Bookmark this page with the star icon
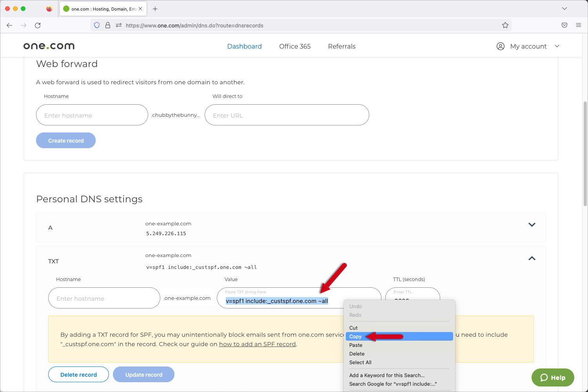This screenshot has width=588, height=392. 505,25
